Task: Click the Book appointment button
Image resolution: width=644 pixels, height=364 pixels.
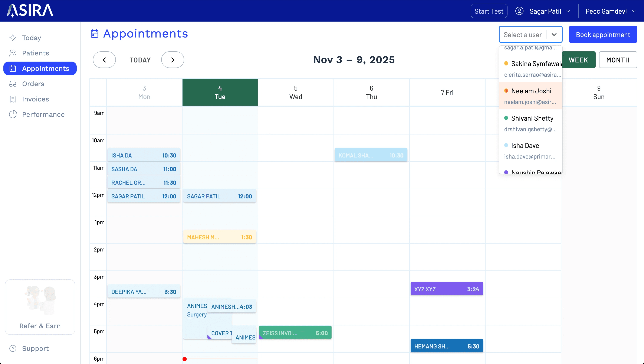Action: coord(603,35)
